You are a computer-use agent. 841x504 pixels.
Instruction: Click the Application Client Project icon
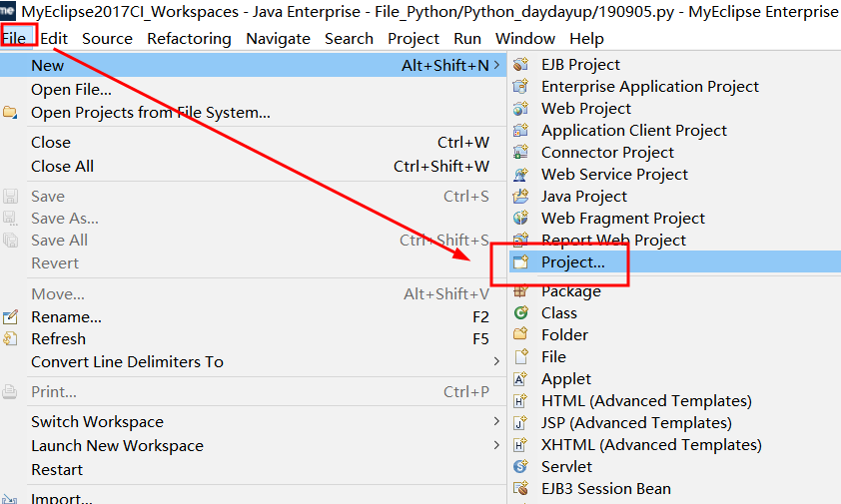click(x=520, y=131)
